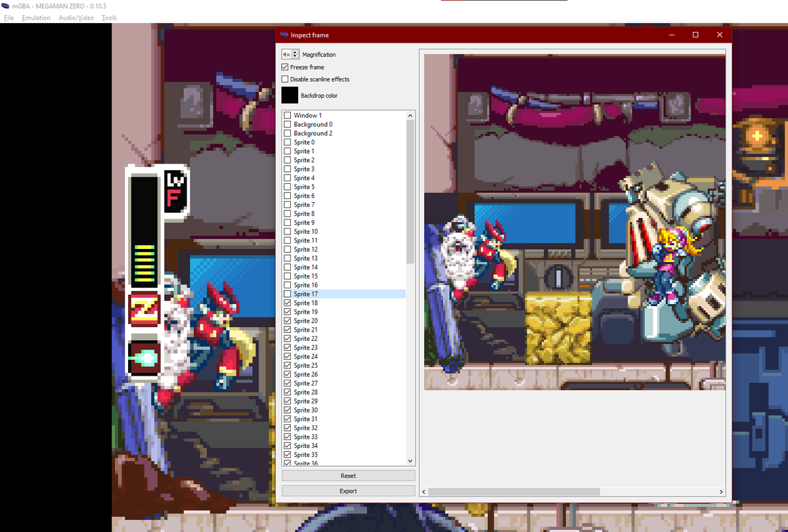Check the Background 2 layer checkbox
This screenshot has height=532, width=788.
288,133
